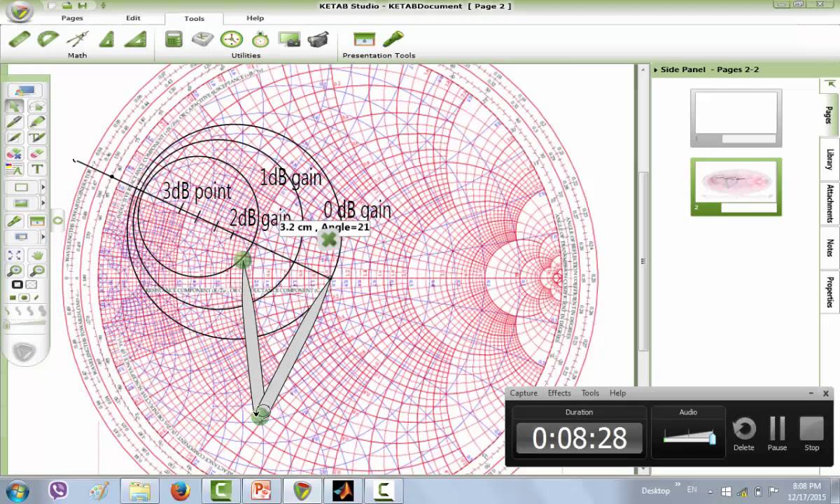Expand the screen widget options arrow
Screen dimensions: 840x504
point(43,237)
